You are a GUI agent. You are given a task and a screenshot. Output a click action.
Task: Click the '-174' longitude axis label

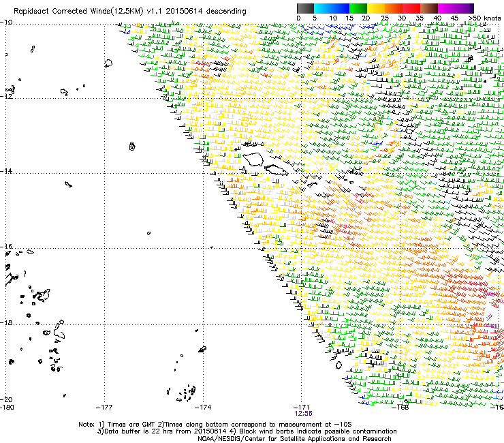click(x=203, y=408)
